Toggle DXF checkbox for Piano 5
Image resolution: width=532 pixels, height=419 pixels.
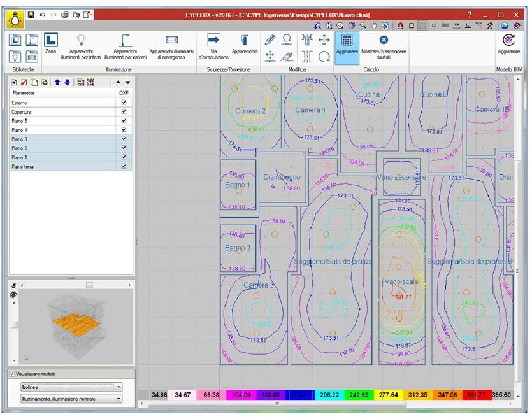pyautogui.click(x=124, y=120)
